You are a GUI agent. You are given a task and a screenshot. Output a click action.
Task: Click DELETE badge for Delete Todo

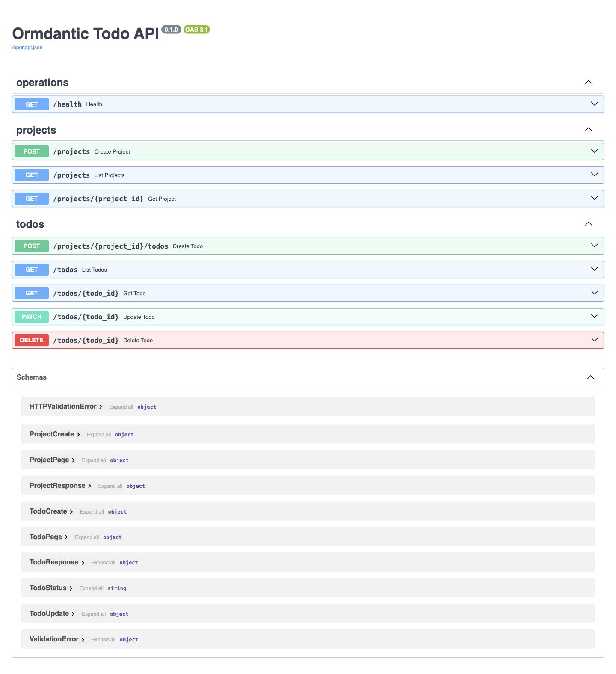click(x=32, y=340)
